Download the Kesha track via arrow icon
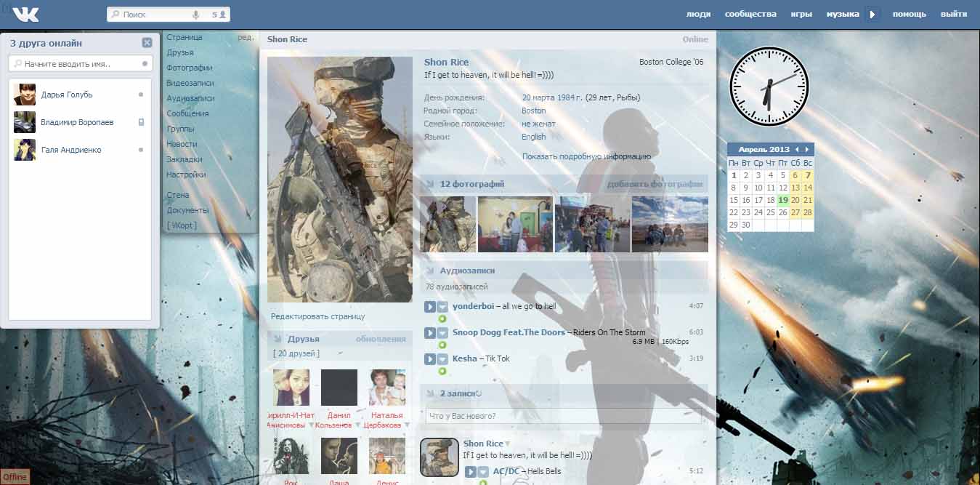980x485 pixels. click(442, 359)
